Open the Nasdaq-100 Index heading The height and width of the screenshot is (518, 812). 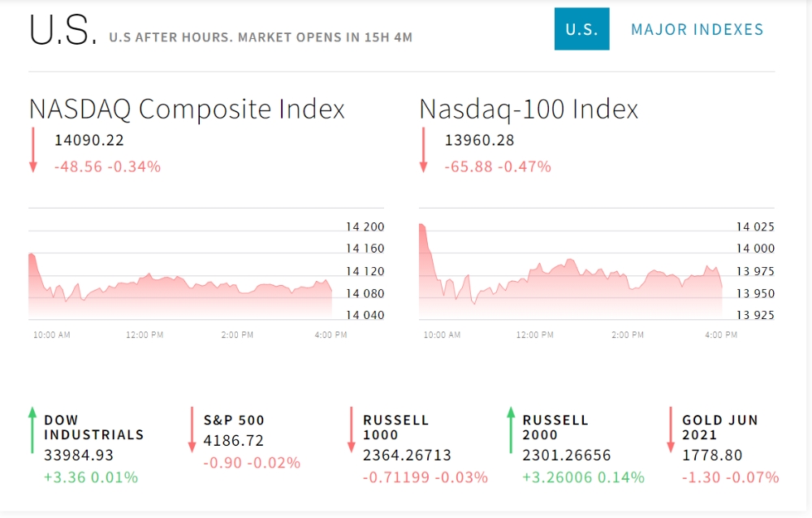tap(529, 109)
